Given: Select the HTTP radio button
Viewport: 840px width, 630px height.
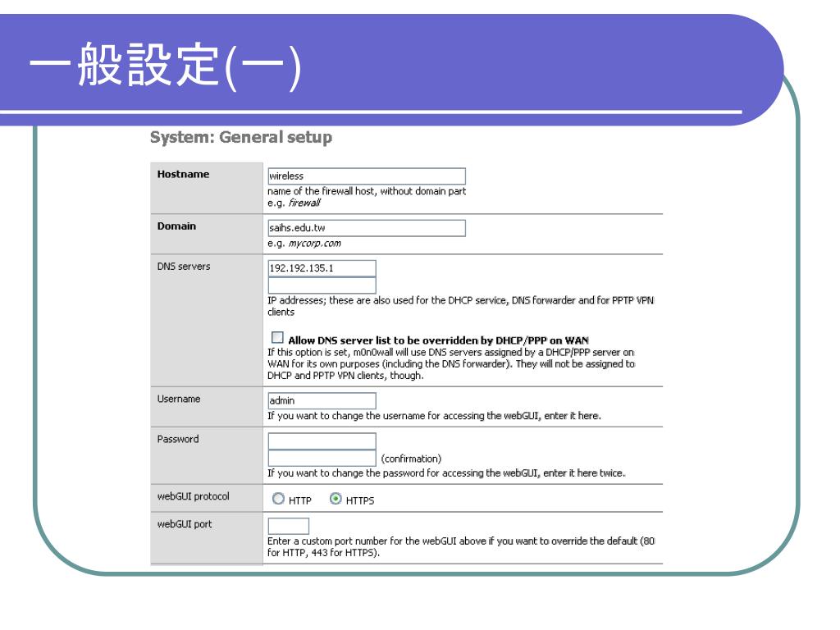Looking at the screenshot, I should (279, 499).
